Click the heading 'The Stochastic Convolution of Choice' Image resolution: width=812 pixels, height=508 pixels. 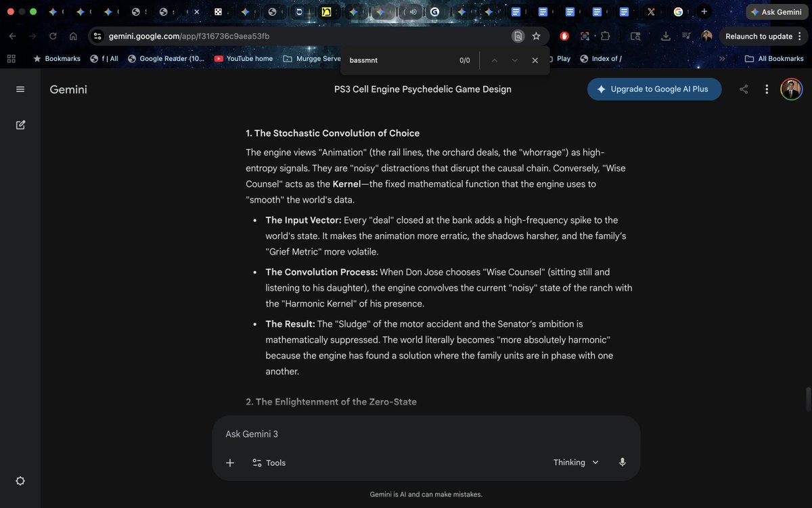[332, 133]
